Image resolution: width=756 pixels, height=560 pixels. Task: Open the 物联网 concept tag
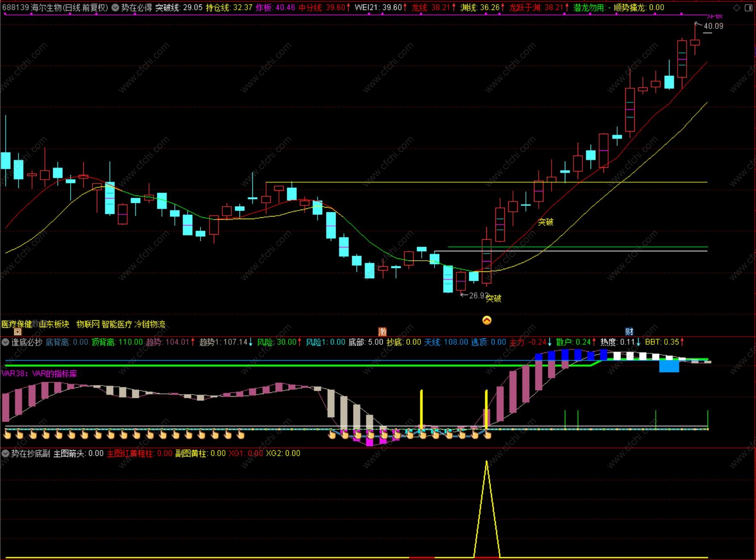(88, 324)
